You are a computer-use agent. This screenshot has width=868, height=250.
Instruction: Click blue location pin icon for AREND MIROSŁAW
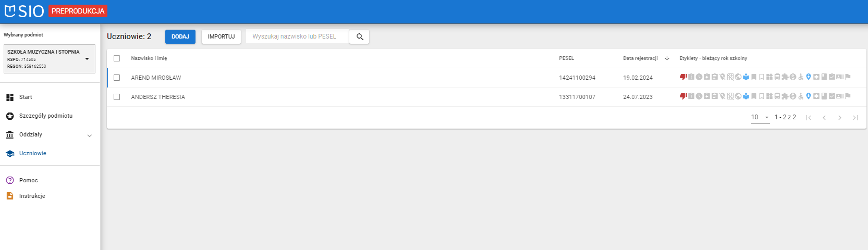809,77
